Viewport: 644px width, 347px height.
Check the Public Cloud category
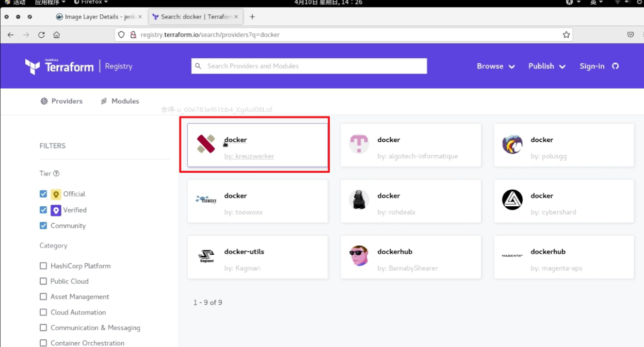[43, 282]
